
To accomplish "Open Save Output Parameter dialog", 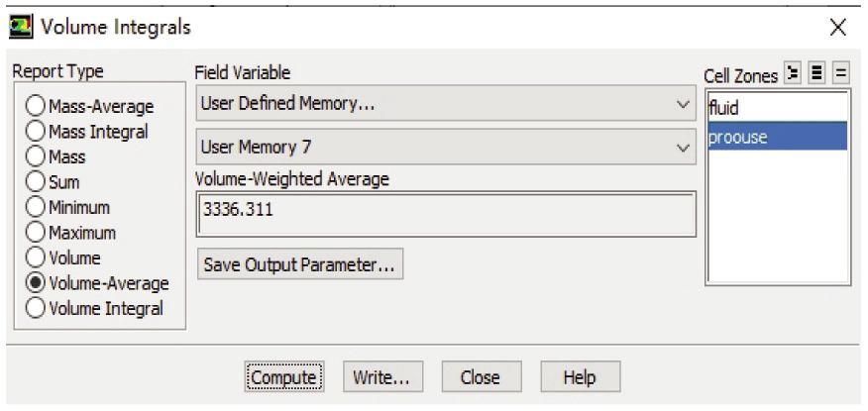I will (x=300, y=265).
